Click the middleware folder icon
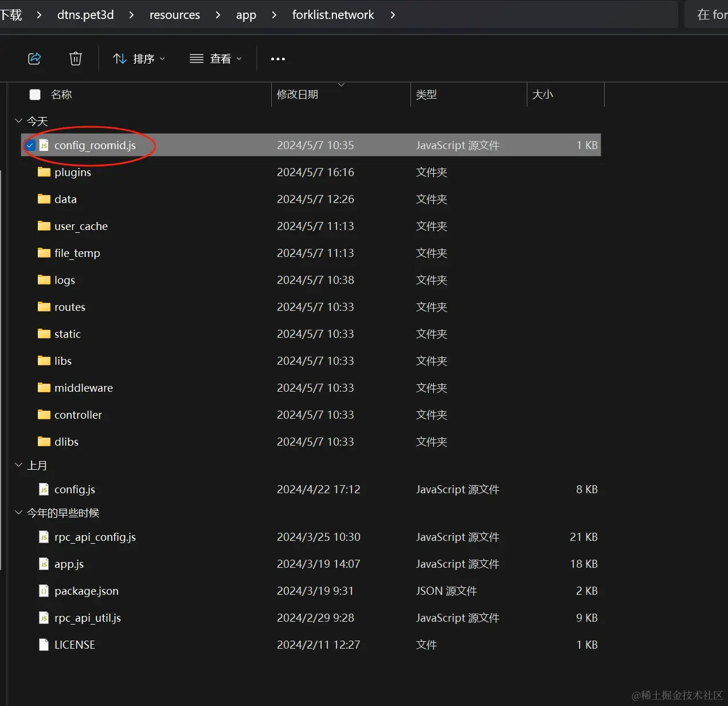The image size is (728, 706). click(x=44, y=388)
